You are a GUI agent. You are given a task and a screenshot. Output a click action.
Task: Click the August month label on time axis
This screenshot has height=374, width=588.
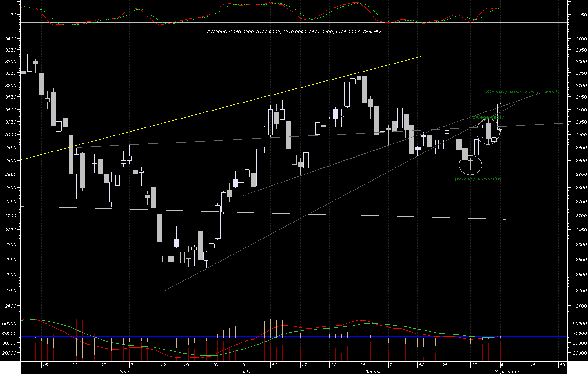click(x=373, y=371)
